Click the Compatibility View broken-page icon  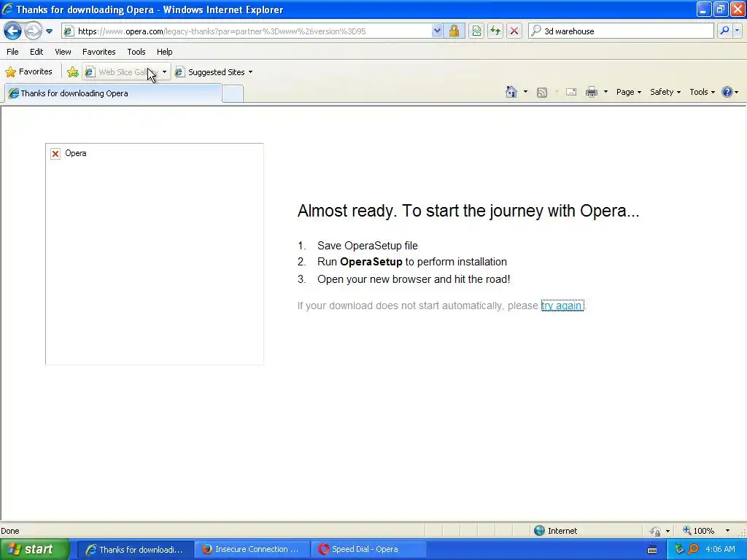click(x=476, y=31)
